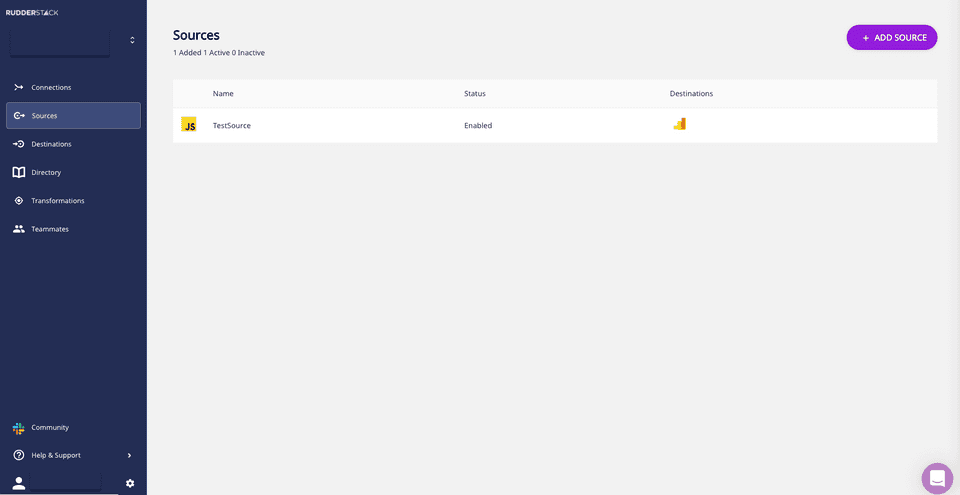Click the Transformations icon
The height and width of the screenshot is (495, 960).
coord(18,201)
